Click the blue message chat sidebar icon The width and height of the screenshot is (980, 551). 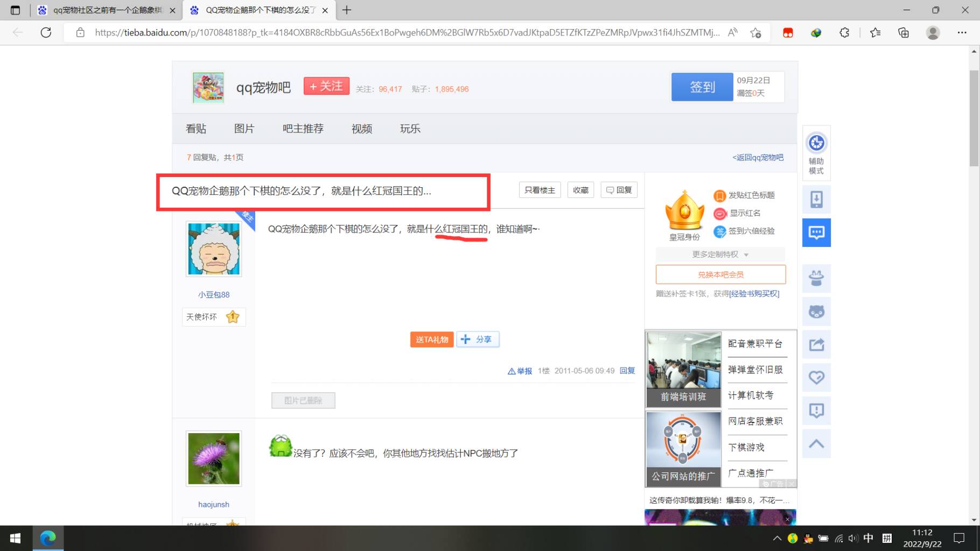[x=816, y=232]
